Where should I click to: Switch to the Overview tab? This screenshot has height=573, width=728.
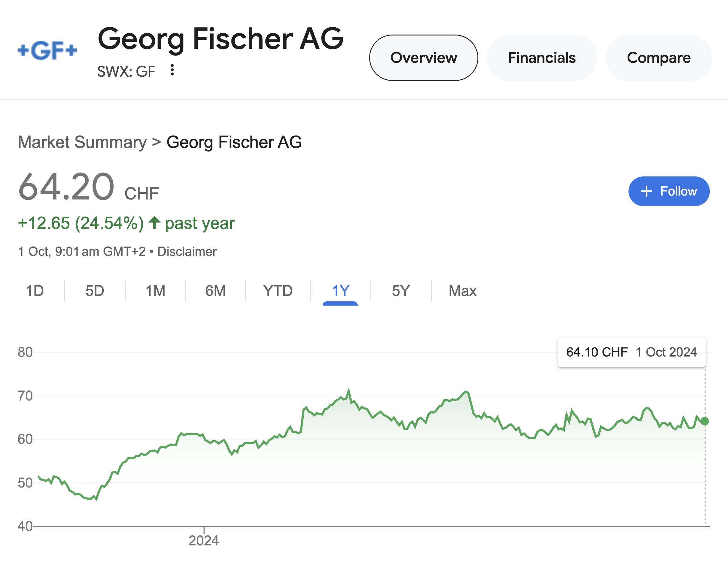[423, 58]
